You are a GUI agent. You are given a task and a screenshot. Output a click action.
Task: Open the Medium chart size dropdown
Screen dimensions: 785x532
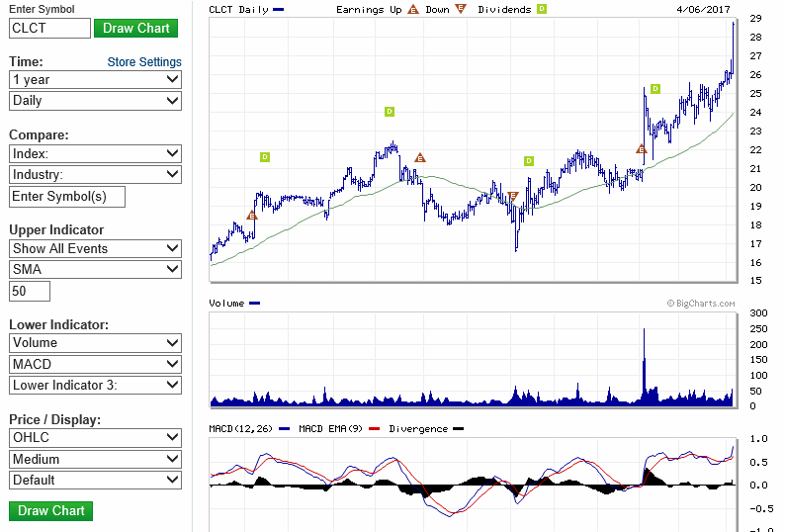pyautogui.click(x=95, y=459)
